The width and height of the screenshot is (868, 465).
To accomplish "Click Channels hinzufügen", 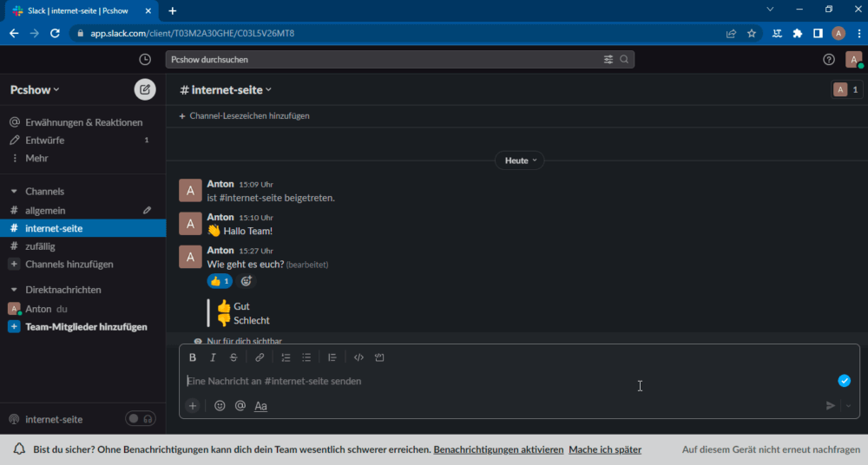I will (x=83, y=264).
